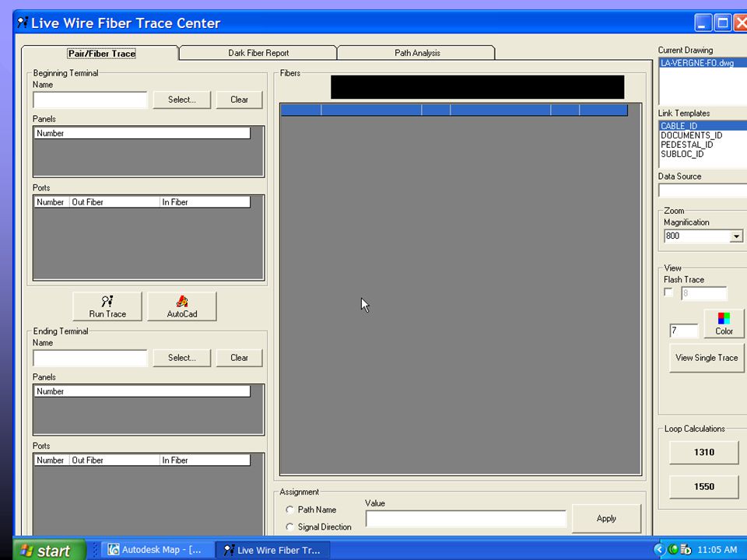Run the 1310 loop calculation

point(703,453)
